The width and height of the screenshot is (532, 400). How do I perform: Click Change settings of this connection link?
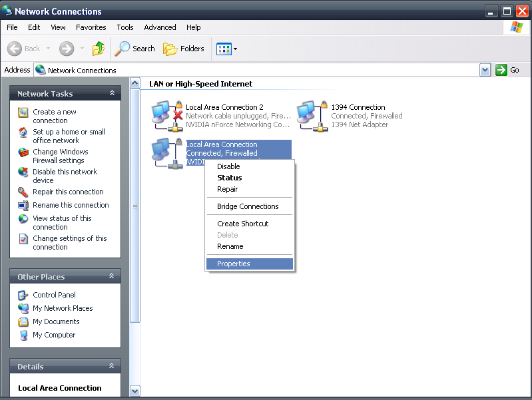(x=69, y=242)
